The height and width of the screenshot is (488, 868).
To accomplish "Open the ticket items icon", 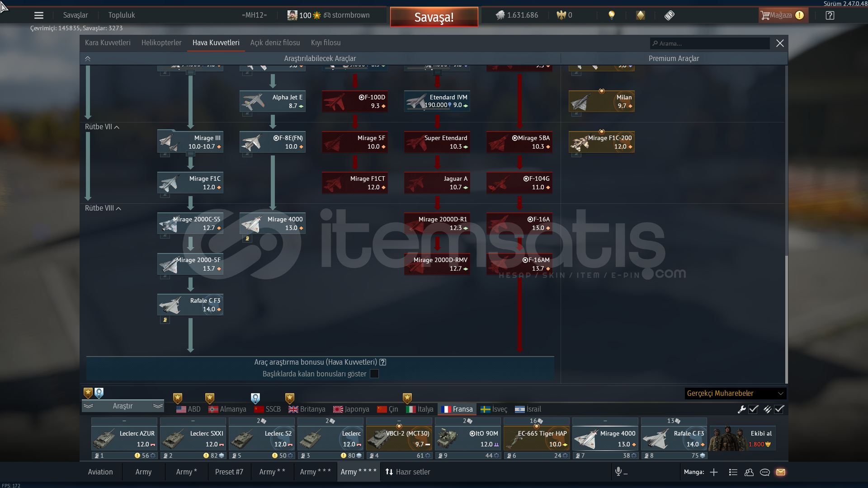I will 670,15.
